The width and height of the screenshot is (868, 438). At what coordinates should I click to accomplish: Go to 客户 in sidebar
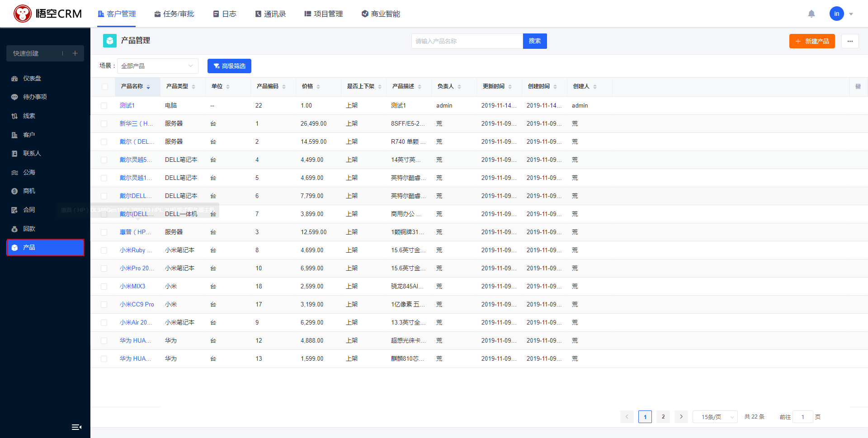tap(45, 135)
